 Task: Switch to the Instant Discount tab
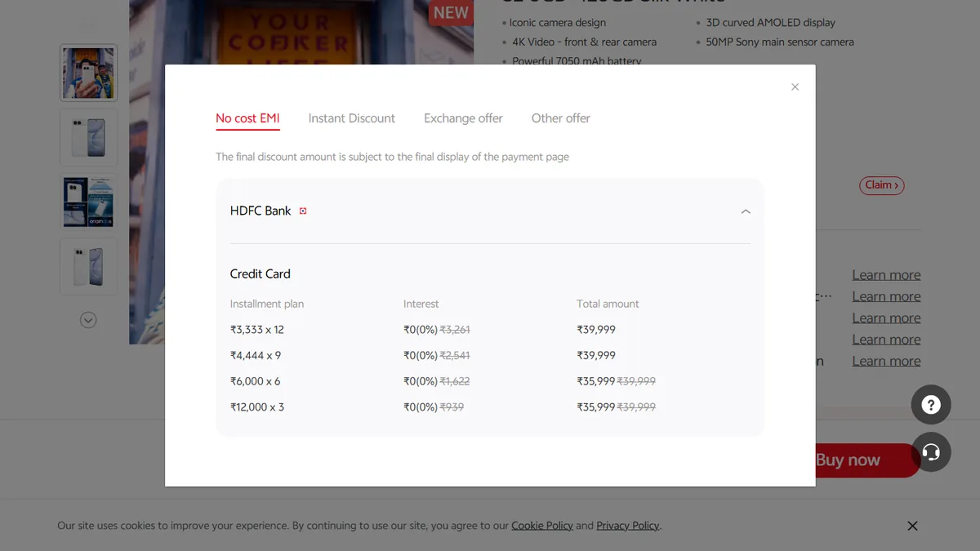352,118
